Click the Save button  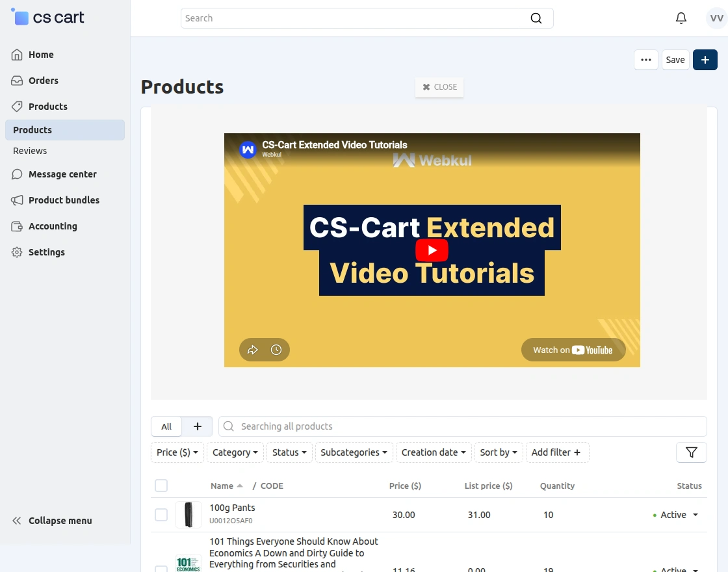(675, 60)
